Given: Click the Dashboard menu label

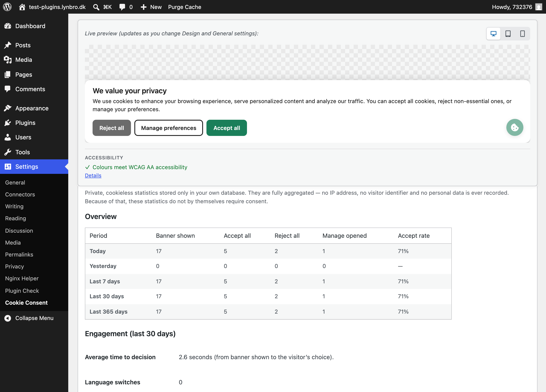Looking at the screenshot, I should tap(30, 26).
